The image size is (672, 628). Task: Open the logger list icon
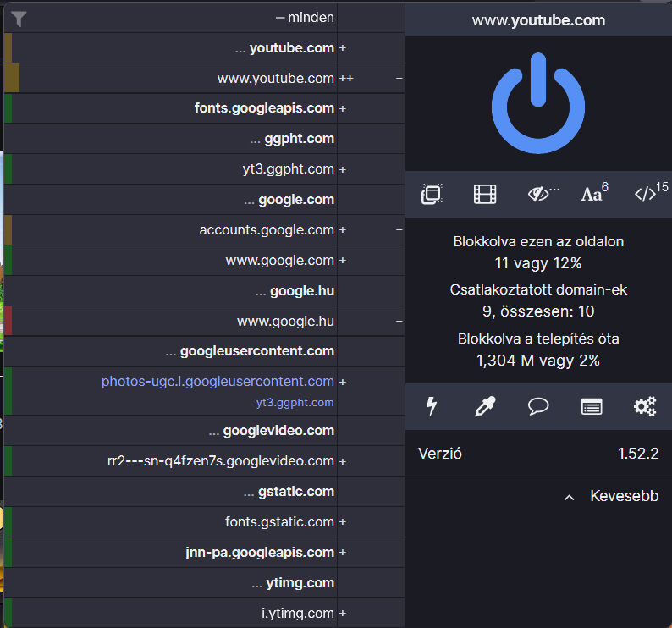pyautogui.click(x=592, y=407)
